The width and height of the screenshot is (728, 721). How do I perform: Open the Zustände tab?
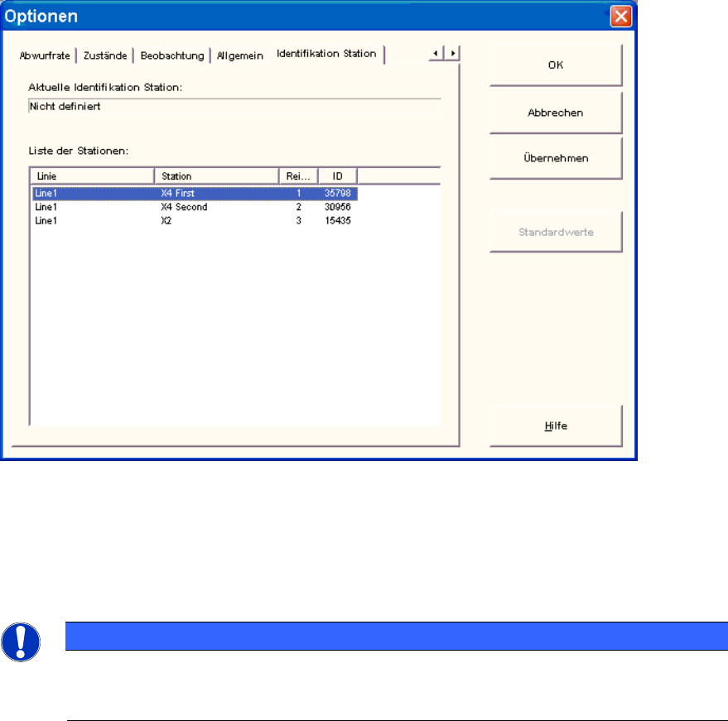coord(105,55)
